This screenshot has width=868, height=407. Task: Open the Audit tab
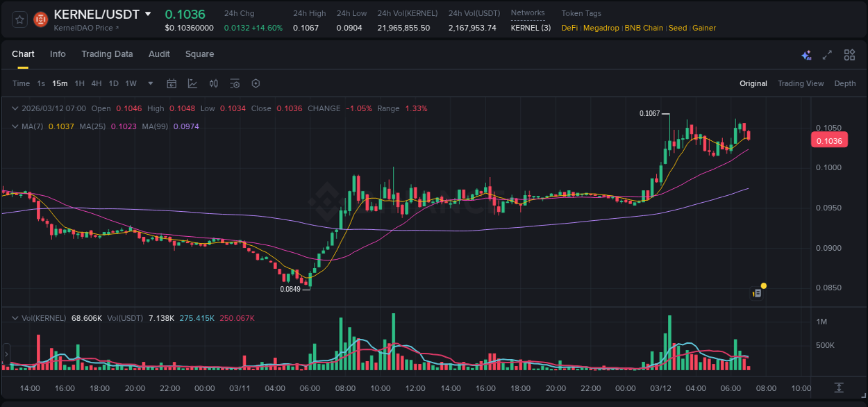159,53
